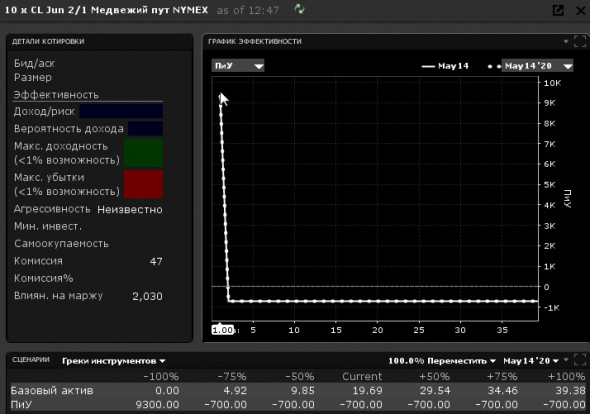Screen dimensions: 590x414
Task: Select the Базовый актив row label
Action: [52, 390]
